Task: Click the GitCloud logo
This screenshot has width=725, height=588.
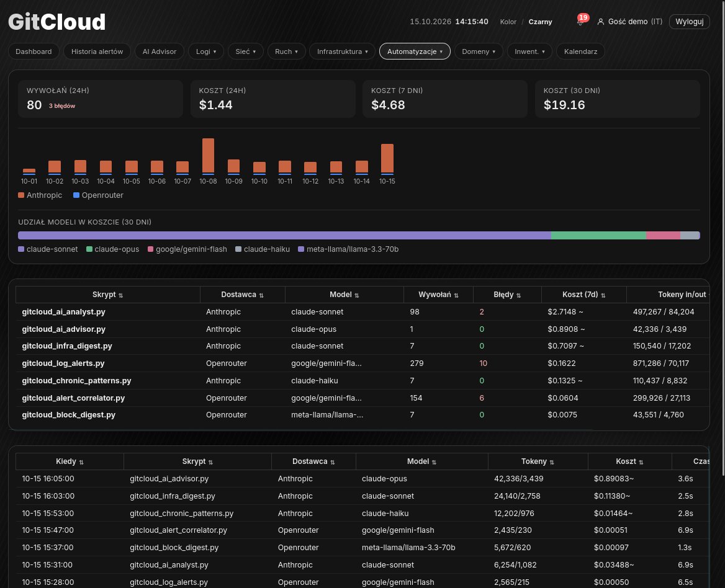Action: pos(57,22)
